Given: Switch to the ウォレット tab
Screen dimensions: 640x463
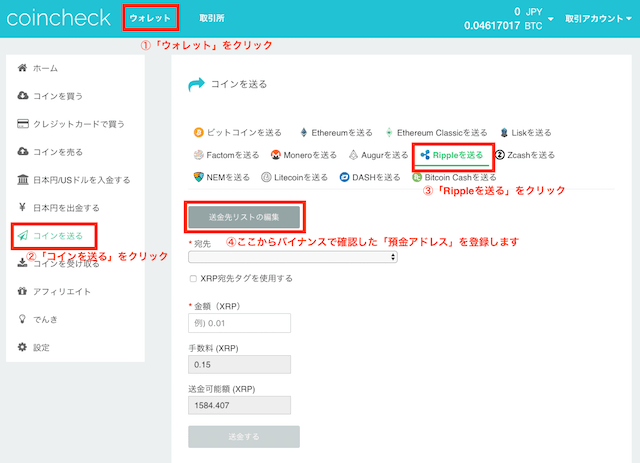Looking at the screenshot, I should (150, 18).
